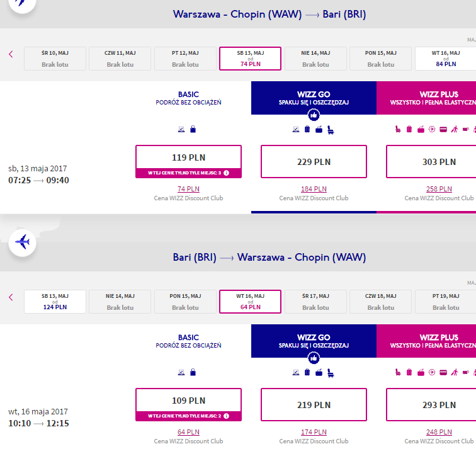Click thumbs-up badge under WIZZ GO for 229 PLN
476x449 pixels.
click(314, 115)
